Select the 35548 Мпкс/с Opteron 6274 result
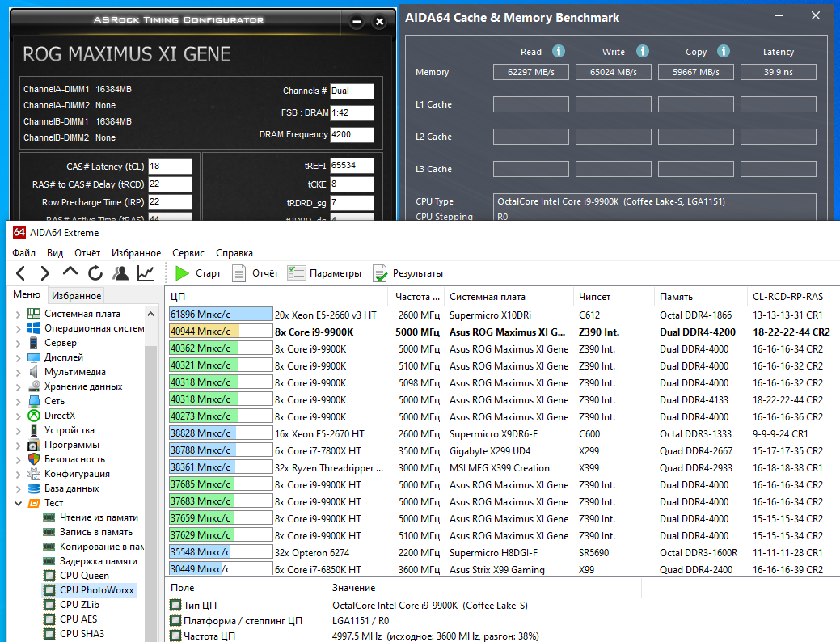Image resolution: width=840 pixels, height=642 pixels. pos(501,552)
